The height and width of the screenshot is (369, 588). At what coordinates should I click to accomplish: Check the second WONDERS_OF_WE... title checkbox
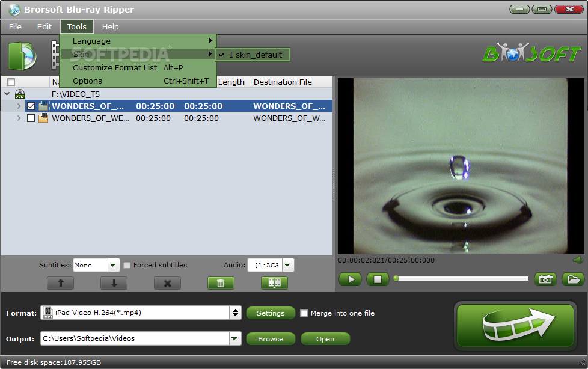pyautogui.click(x=31, y=118)
